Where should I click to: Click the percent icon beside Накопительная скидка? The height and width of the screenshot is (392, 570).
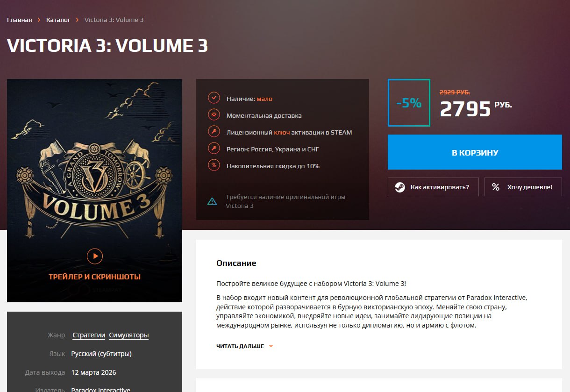214,166
